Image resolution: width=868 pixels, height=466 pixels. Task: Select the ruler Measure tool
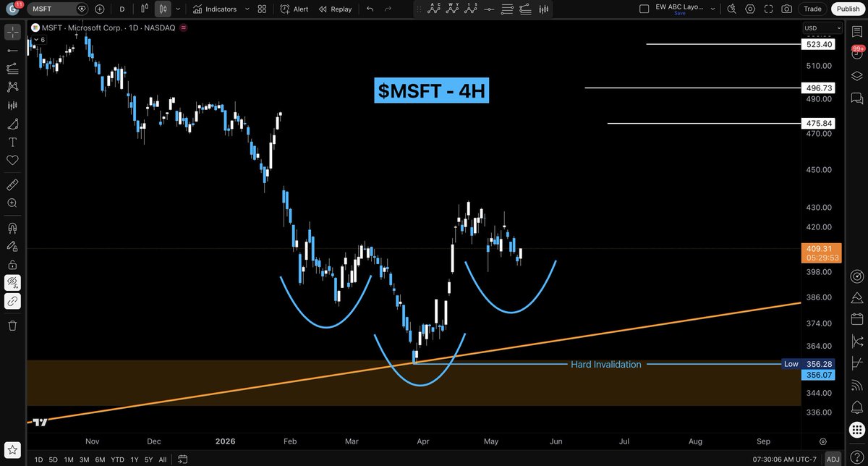tap(12, 185)
